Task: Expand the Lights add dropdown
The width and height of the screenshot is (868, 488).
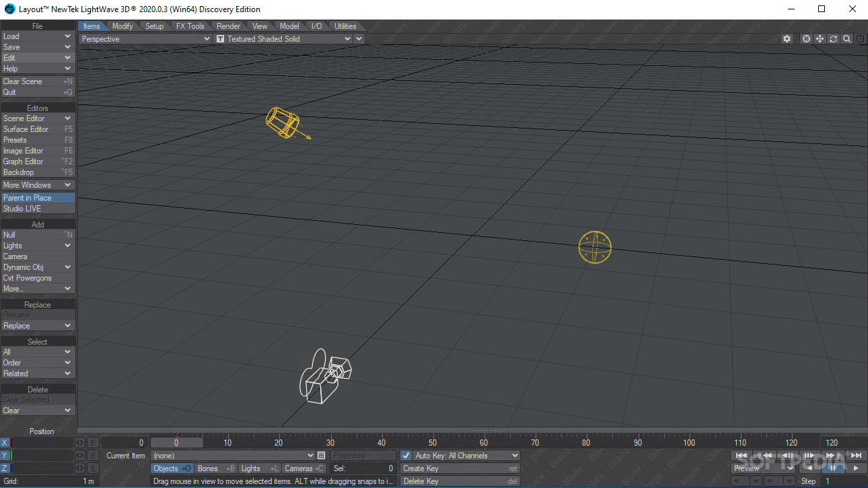Action: point(38,246)
